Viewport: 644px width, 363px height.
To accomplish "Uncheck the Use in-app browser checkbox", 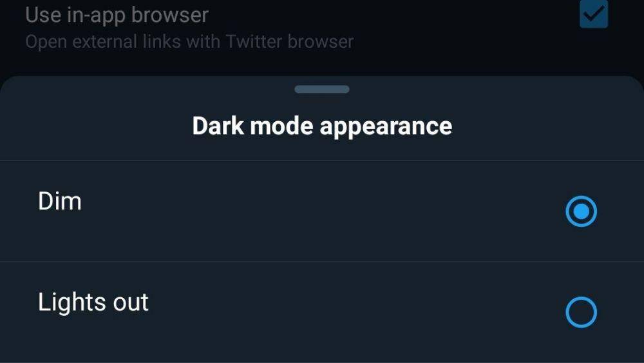I will 594,14.
